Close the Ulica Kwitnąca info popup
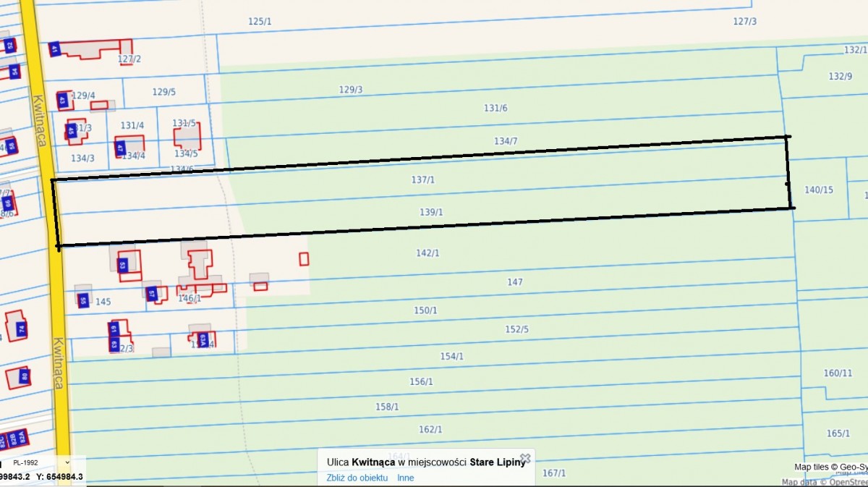The width and height of the screenshot is (868, 487). pyautogui.click(x=526, y=458)
